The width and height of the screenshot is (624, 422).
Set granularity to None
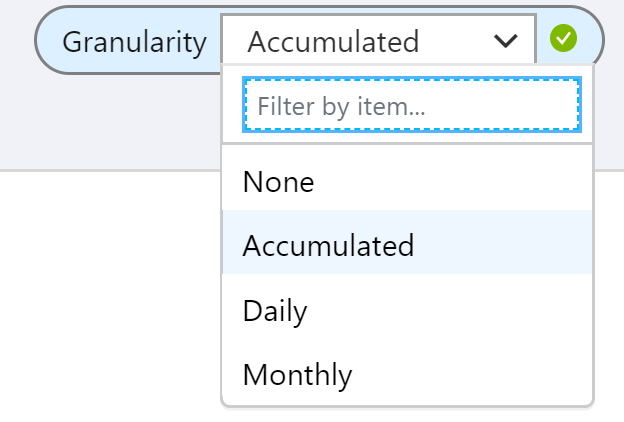pyautogui.click(x=278, y=182)
